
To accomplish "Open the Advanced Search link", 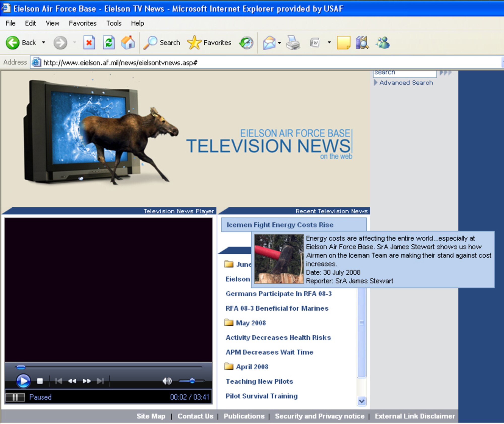I will [x=406, y=83].
